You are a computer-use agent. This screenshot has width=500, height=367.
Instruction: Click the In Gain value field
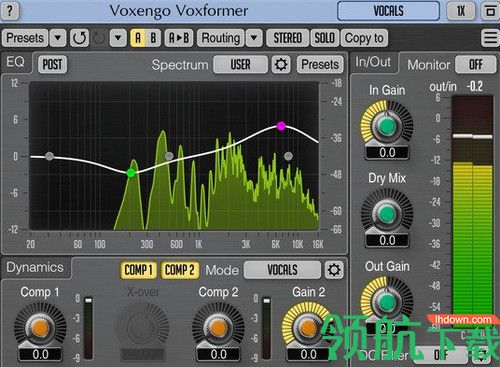387,153
